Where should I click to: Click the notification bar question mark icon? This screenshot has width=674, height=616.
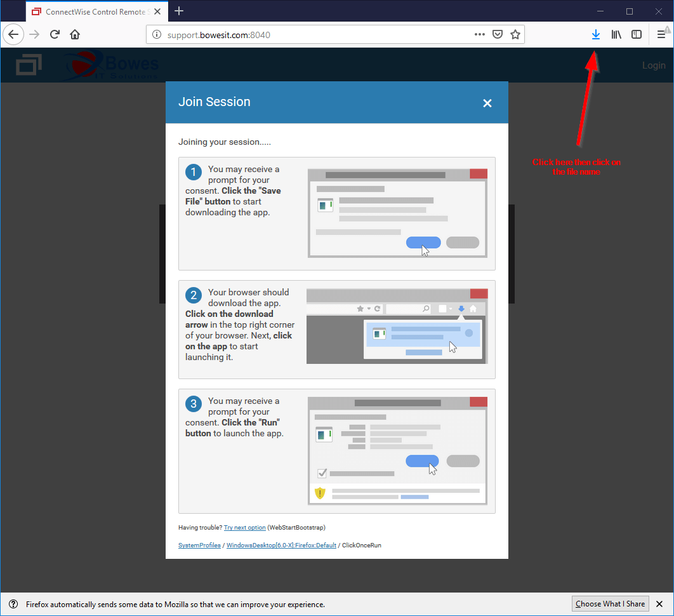pyautogui.click(x=13, y=604)
